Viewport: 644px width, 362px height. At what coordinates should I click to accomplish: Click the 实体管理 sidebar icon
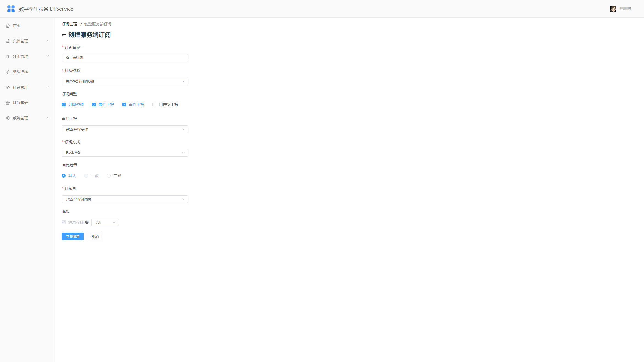tap(8, 41)
